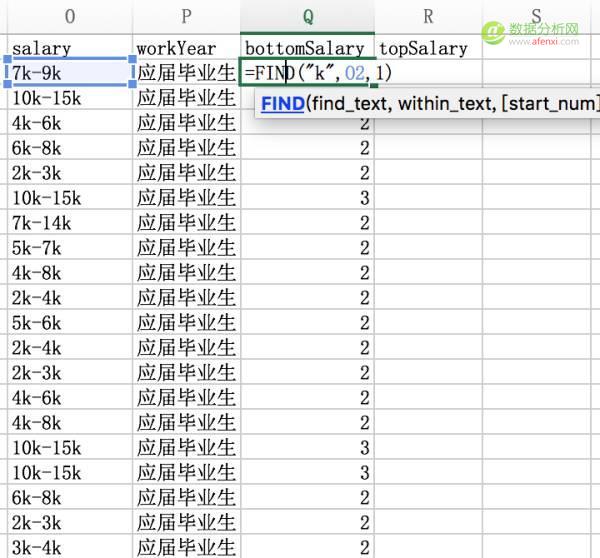Image resolution: width=600 pixels, height=558 pixels.
Task: Select column P header
Action: (186, 16)
